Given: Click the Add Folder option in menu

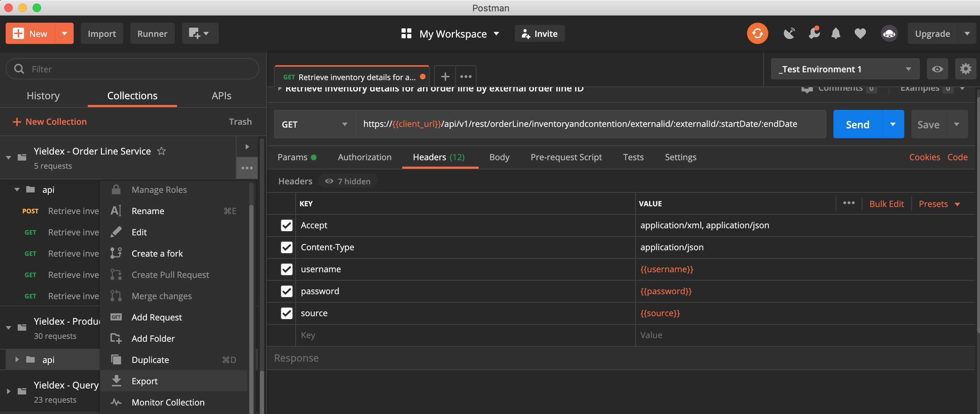Looking at the screenshot, I should (153, 338).
